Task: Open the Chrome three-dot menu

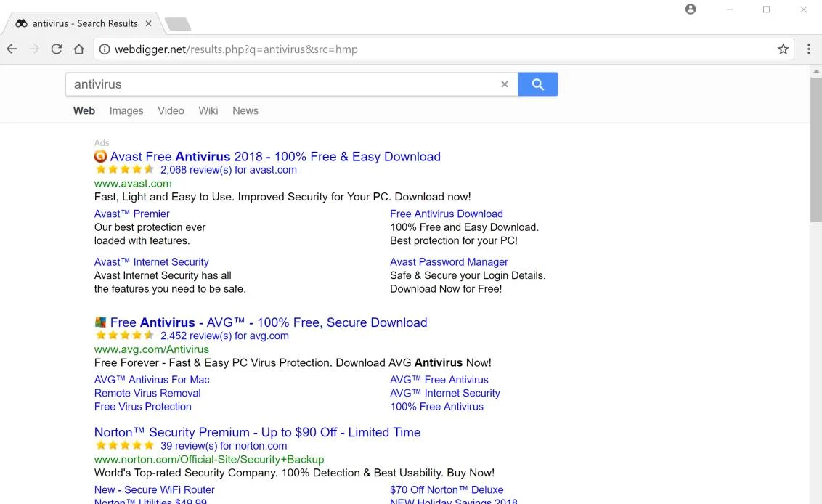Action: 809,49
